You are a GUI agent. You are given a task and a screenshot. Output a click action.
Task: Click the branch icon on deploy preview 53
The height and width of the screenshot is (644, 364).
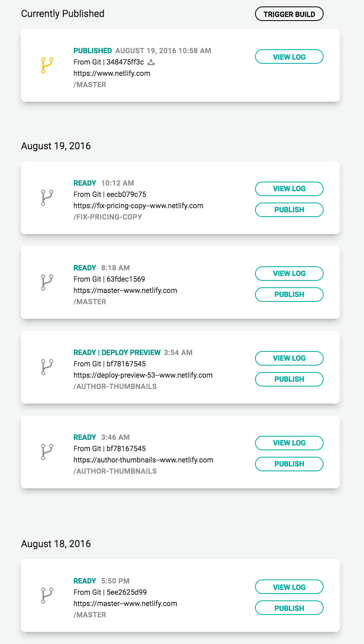click(x=47, y=367)
